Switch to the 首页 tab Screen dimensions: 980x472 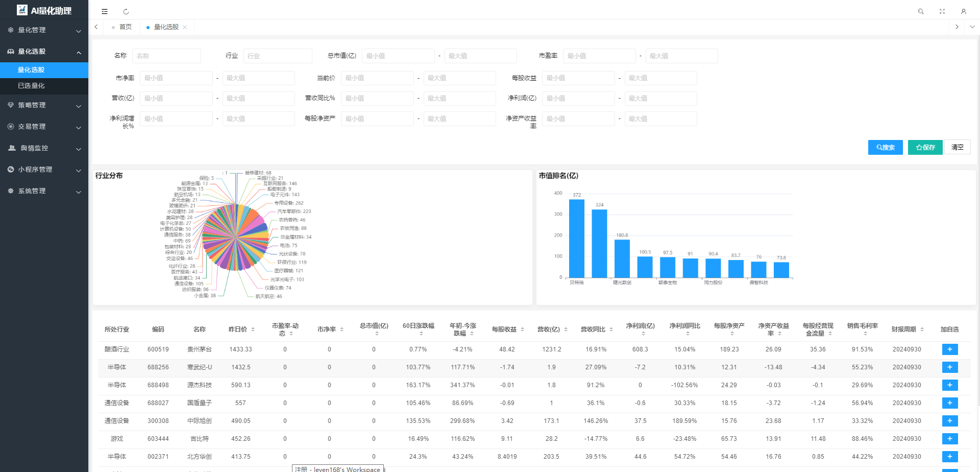(x=125, y=27)
